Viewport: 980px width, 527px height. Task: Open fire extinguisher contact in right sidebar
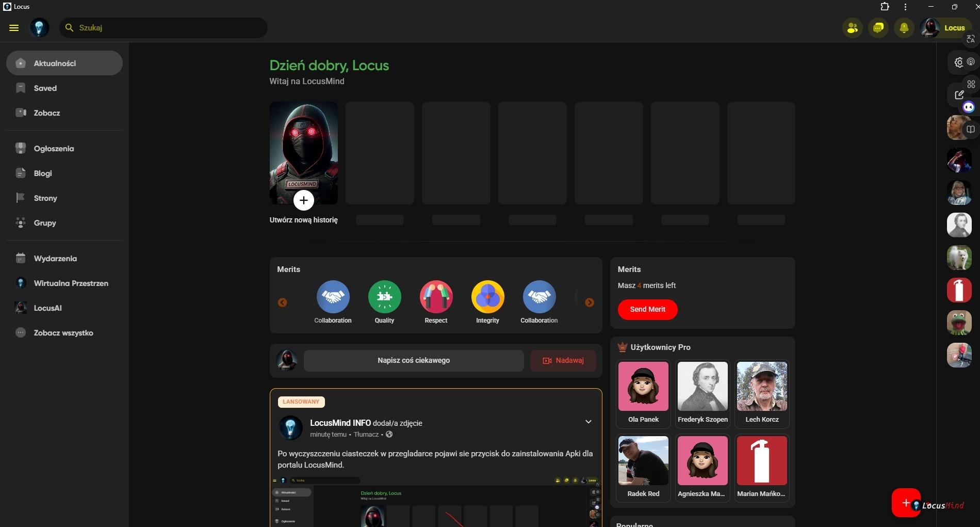[959, 290]
